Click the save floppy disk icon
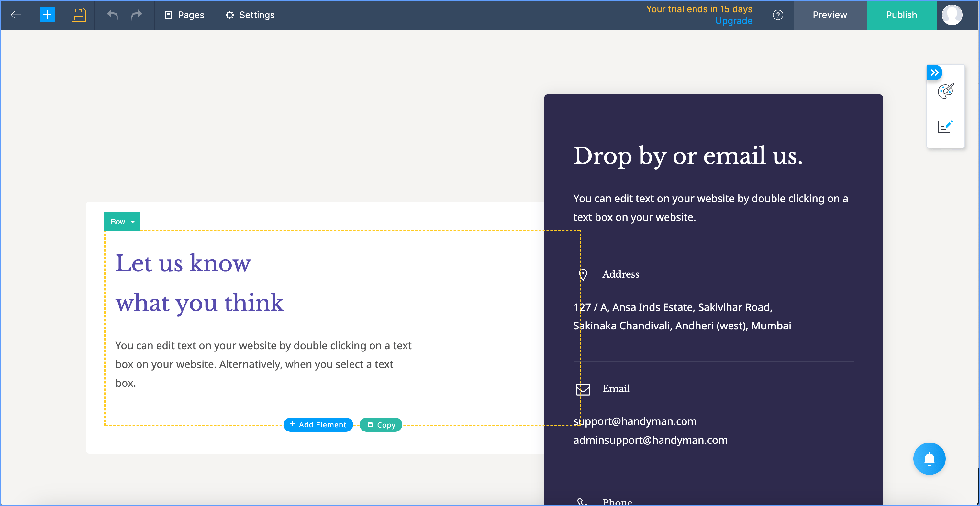 78,15
